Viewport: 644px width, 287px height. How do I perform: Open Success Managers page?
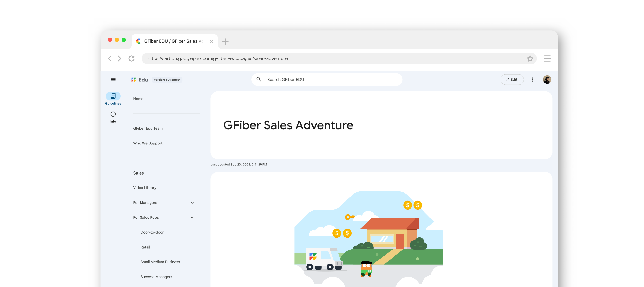(x=156, y=277)
